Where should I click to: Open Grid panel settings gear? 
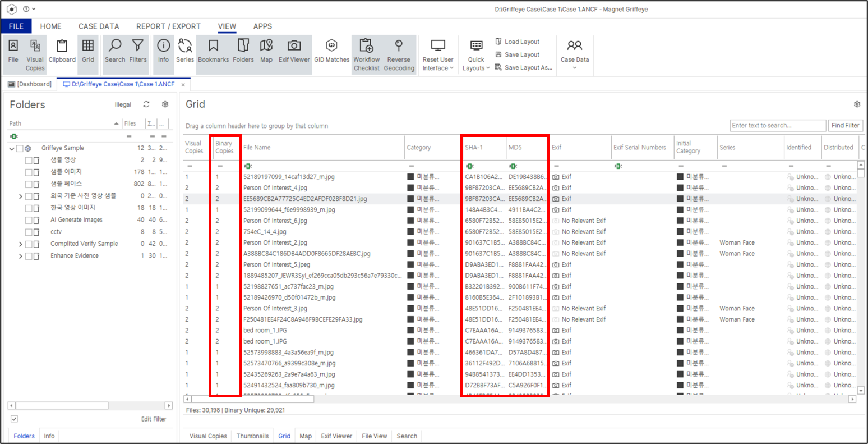click(857, 104)
